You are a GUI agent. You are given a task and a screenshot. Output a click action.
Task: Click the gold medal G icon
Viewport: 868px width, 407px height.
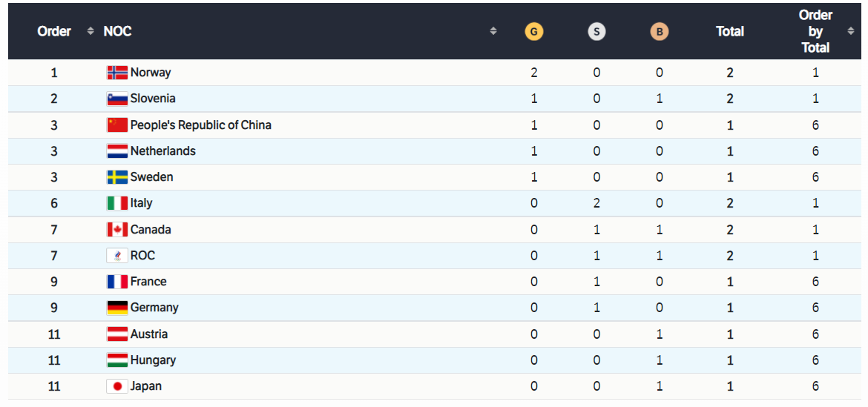[533, 32]
